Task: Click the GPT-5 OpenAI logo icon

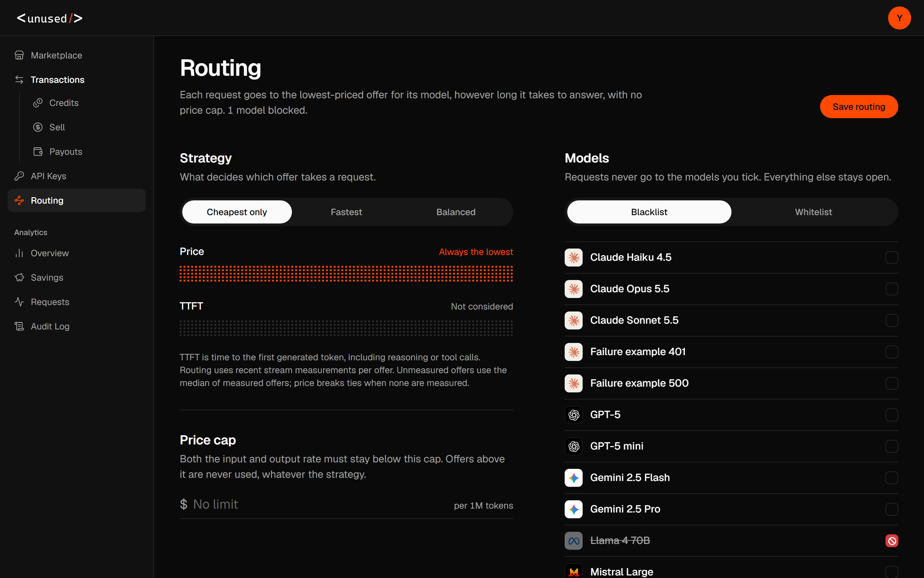Action: coord(574,415)
